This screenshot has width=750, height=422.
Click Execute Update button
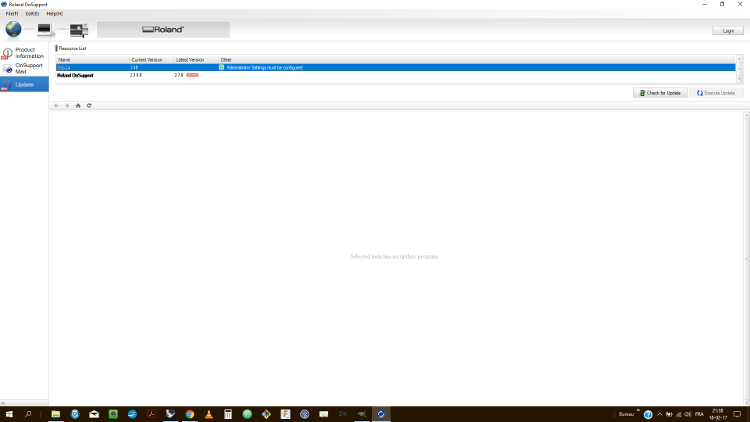point(716,93)
